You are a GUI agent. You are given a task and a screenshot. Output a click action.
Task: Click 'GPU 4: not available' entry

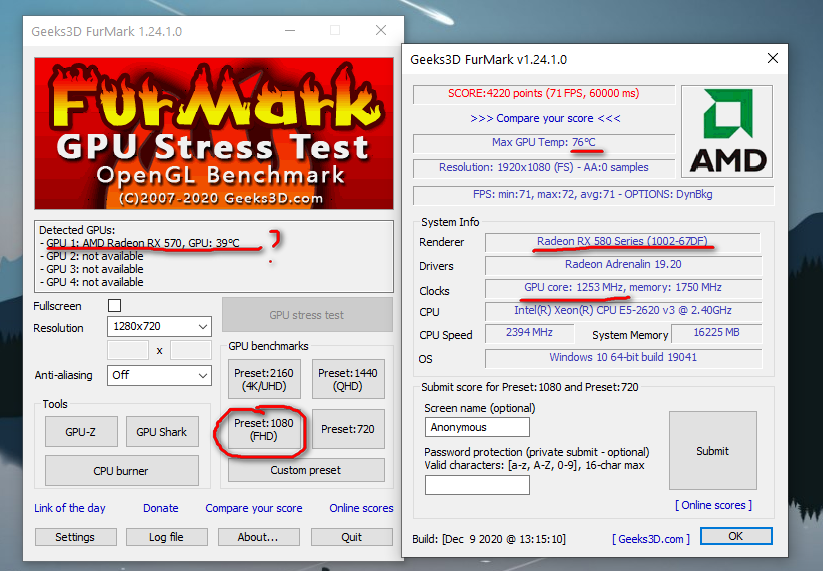coord(91,282)
